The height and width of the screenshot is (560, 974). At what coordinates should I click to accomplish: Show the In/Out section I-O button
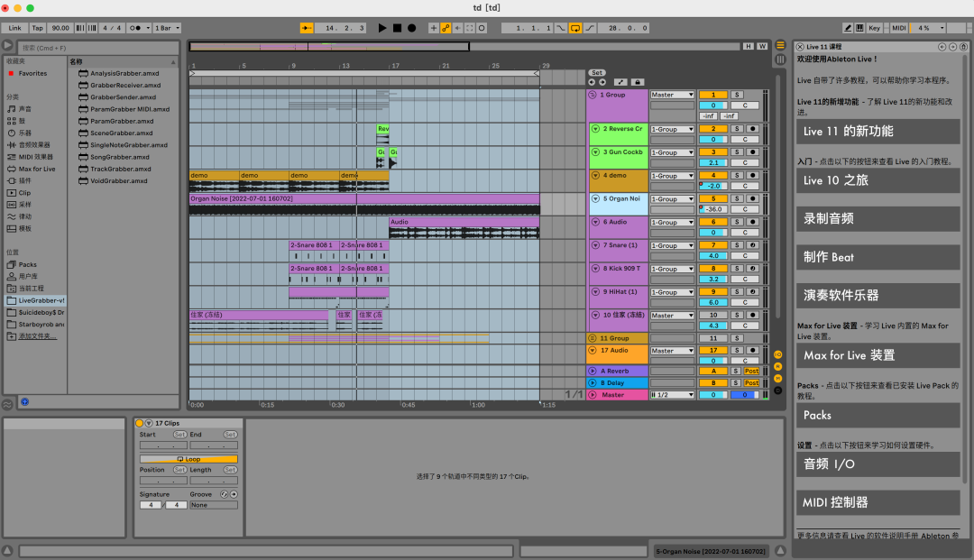pos(777,354)
